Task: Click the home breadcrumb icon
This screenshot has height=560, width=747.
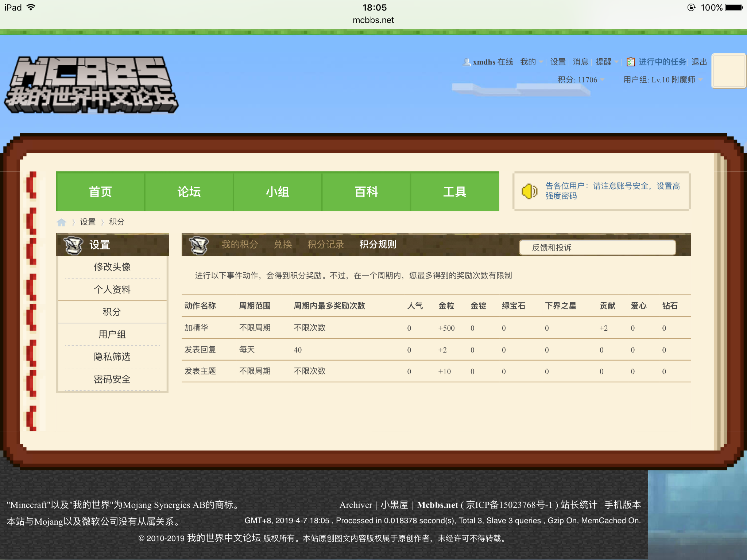Action: click(61, 222)
